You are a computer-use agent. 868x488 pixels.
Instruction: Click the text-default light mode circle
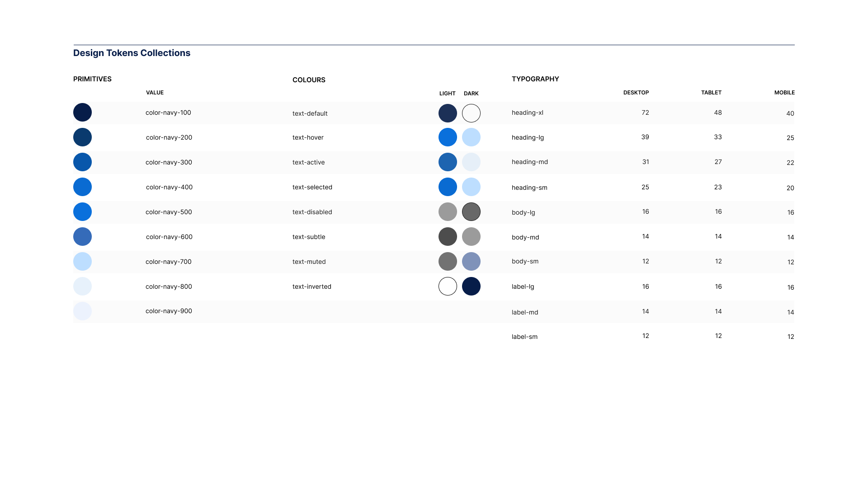pyautogui.click(x=448, y=113)
